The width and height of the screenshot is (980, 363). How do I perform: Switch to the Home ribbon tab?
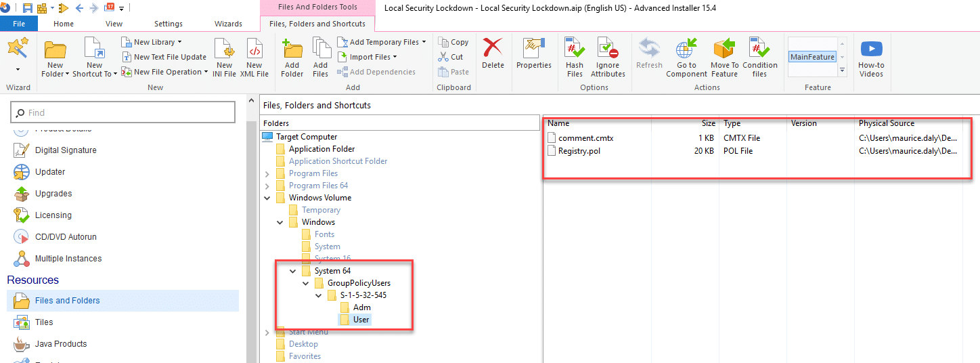click(64, 24)
